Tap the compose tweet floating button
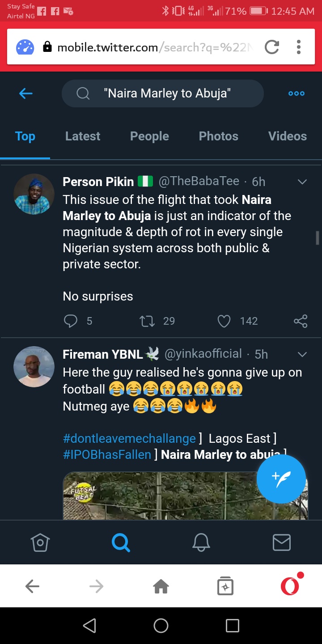The height and width of the screenshot is (644, 322). pyautogui.click(x=281, y=479)
